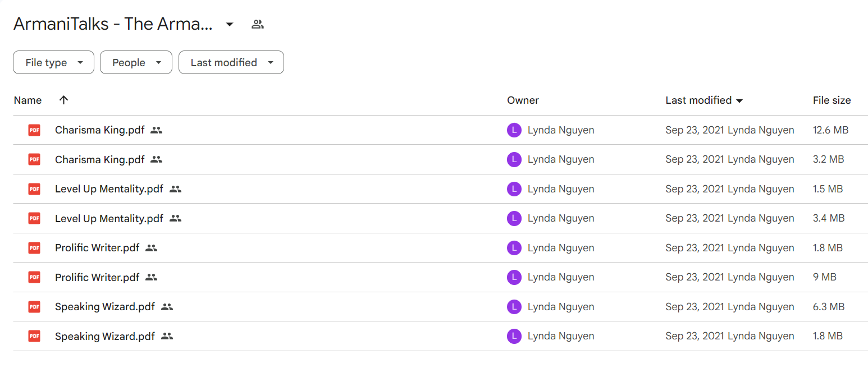The height and width of the screenshot is (368, 868).
Task: Select the PDF icon of the 3.4 MB Level Up Mentality.pdf
Action: click(x=34, y=218)
